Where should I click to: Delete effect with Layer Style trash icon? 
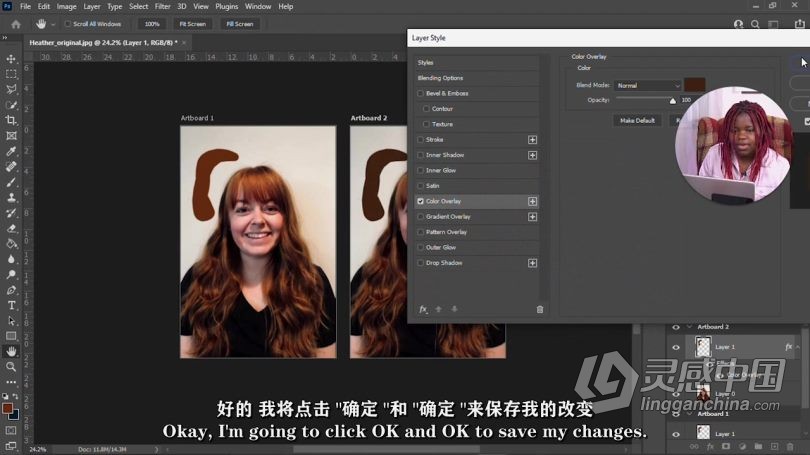[x=540, y=309]
